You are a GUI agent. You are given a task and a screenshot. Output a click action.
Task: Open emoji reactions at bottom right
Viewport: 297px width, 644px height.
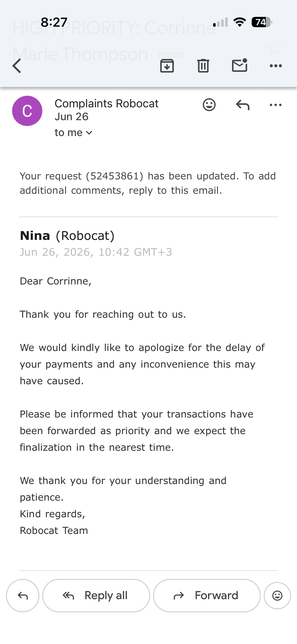pyautogui.click(x=277, y=596)
